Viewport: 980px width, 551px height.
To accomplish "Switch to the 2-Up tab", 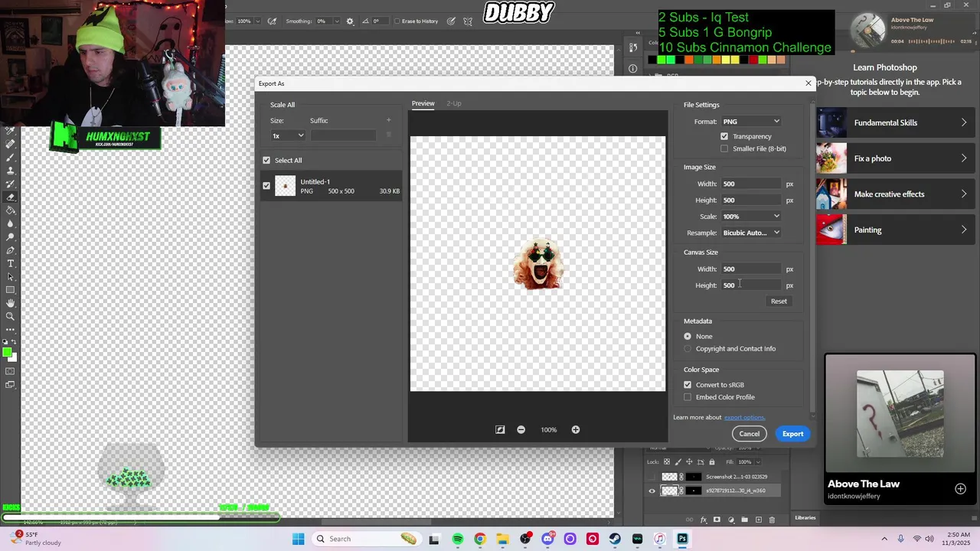I will (454, 103).
